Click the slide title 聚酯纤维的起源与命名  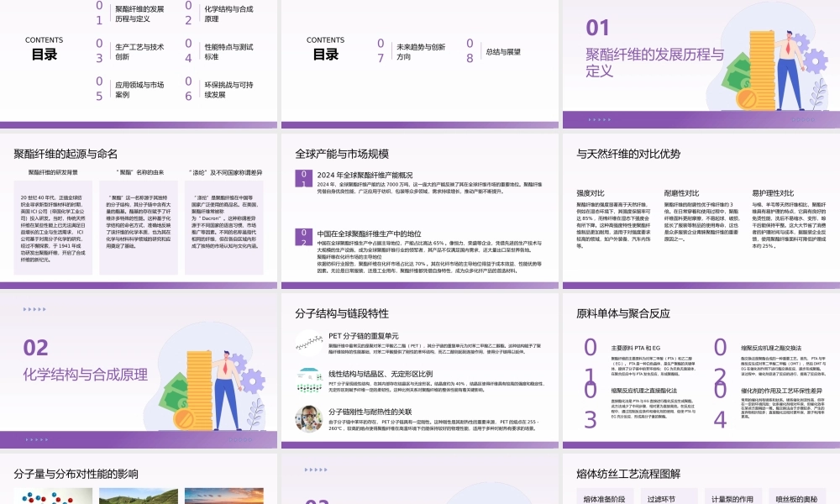(x=66, y=155)
